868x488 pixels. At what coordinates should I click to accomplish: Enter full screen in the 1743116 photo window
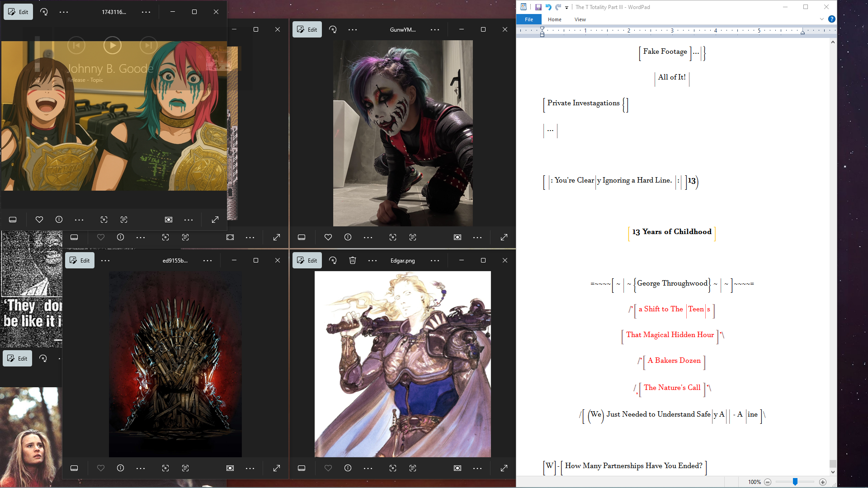(x=215, y=220)
